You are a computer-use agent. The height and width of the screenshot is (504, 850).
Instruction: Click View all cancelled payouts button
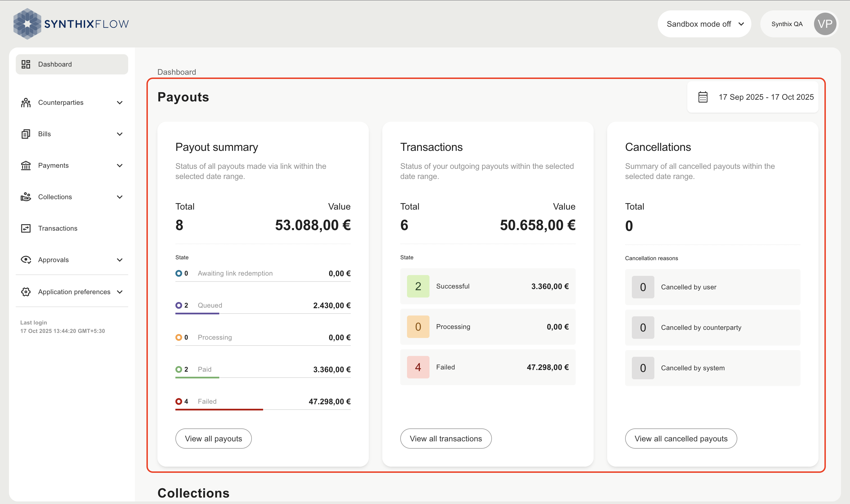(x=681, y=439)
